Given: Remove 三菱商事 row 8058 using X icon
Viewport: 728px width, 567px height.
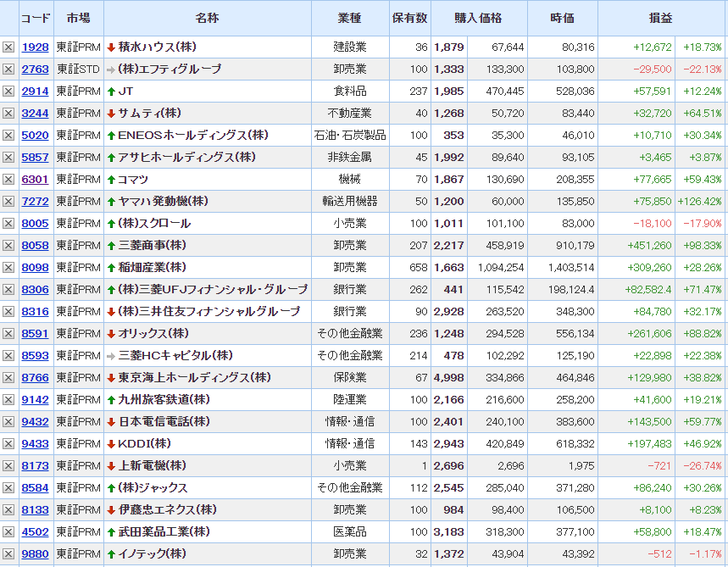Looking at the screenshot, I should [8, 246].
